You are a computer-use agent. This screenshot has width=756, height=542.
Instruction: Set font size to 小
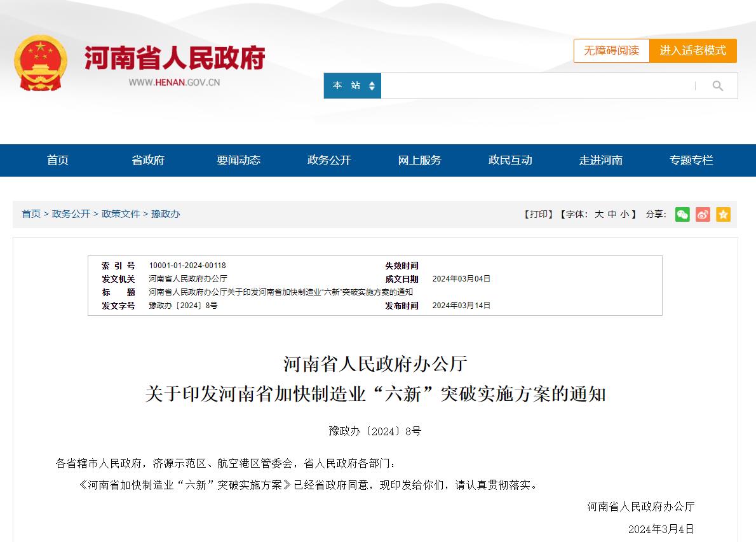624,215
